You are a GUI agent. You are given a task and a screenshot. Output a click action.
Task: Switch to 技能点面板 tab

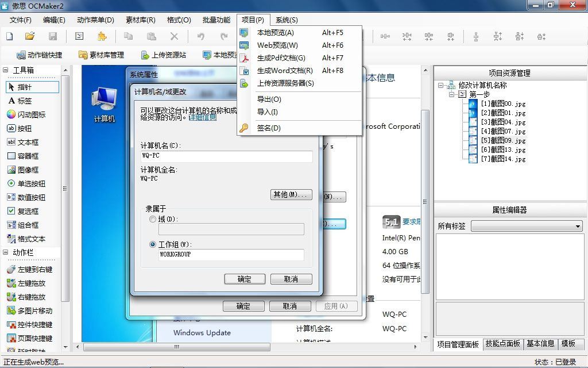pyautogui.click(x=502, y=344)
